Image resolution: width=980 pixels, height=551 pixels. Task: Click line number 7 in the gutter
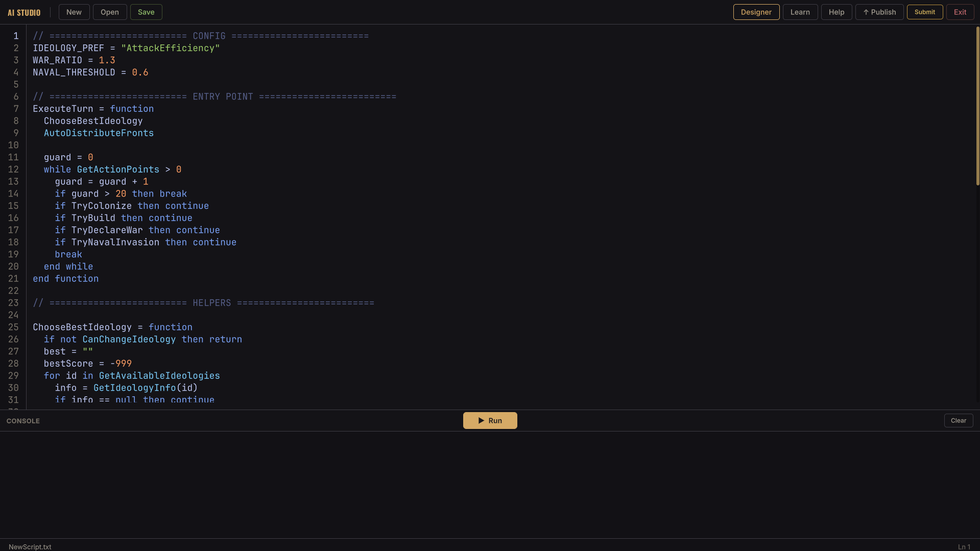point(16,109)
